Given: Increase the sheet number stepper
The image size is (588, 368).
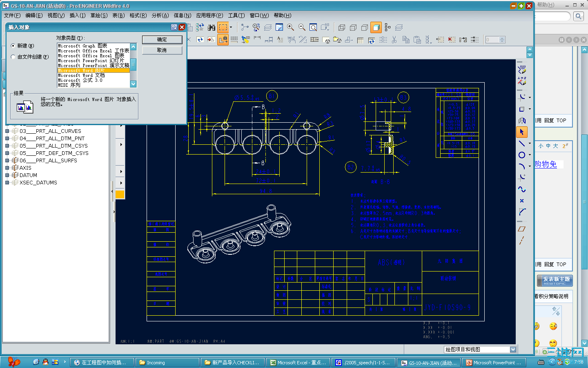Looking at the screenshot, I should click(503, 38).
